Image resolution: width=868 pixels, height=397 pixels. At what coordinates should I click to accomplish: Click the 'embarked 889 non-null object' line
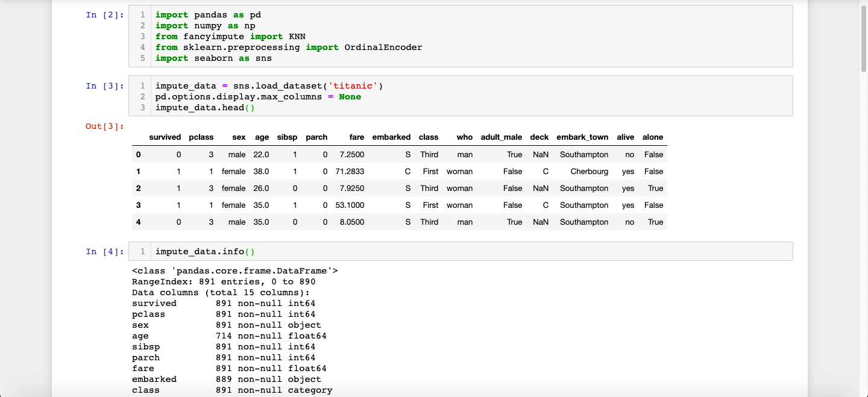click(x=227, y=379)
